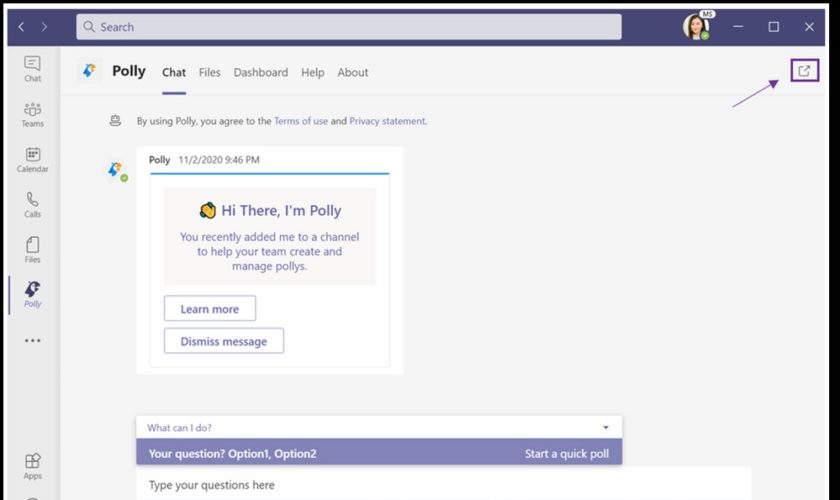The width and height of the screenshot is (840, 500).
Task: Open more apps ellipsis in sidebar
Action: point(32,341)
